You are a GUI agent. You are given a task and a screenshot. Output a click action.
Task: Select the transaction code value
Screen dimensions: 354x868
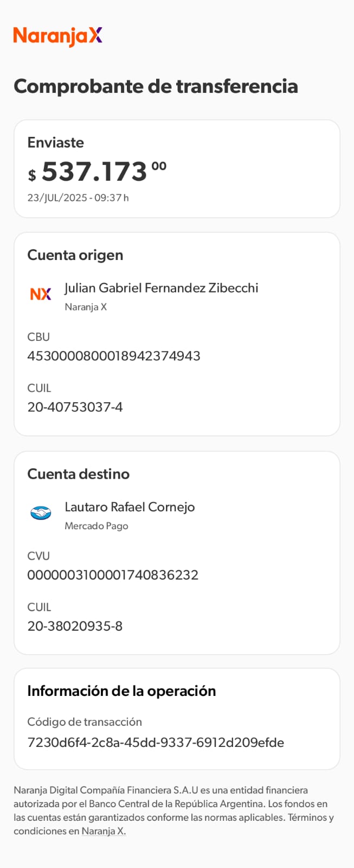[x=156, y=742]
